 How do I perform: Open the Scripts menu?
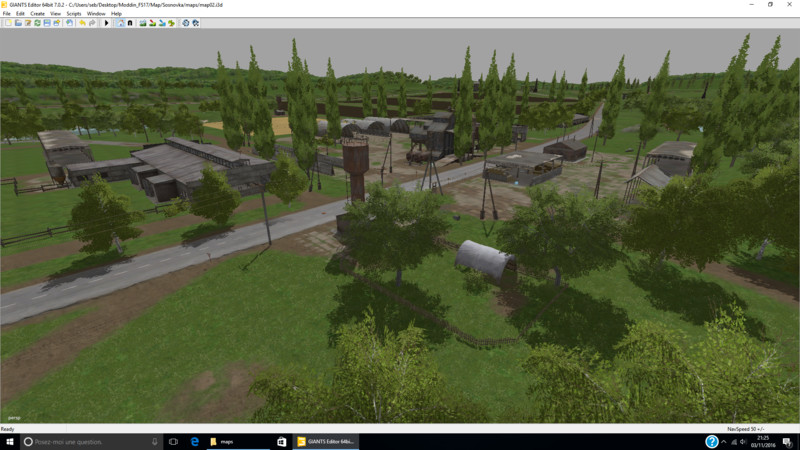[x=73, y=13]
